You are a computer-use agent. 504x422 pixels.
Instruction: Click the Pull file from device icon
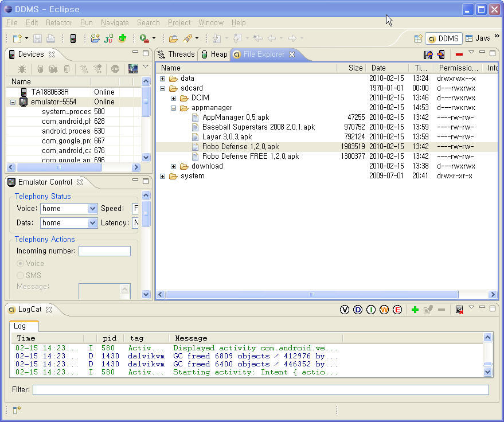[x=428, y=54]
